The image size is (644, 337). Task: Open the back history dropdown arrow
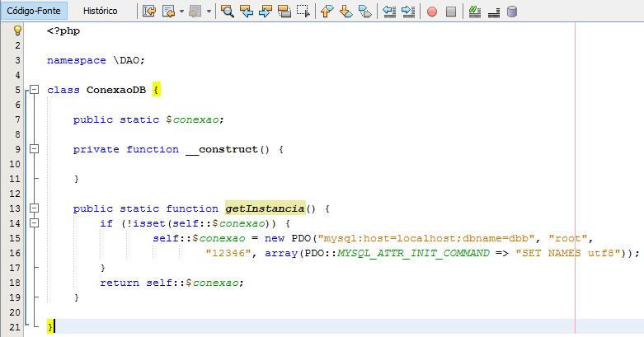[181, 12]
